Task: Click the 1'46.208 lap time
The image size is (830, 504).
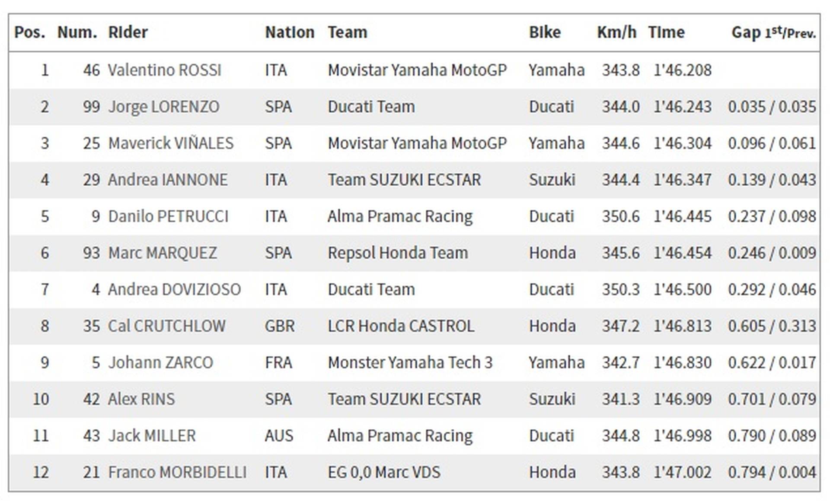Action: 682,70
